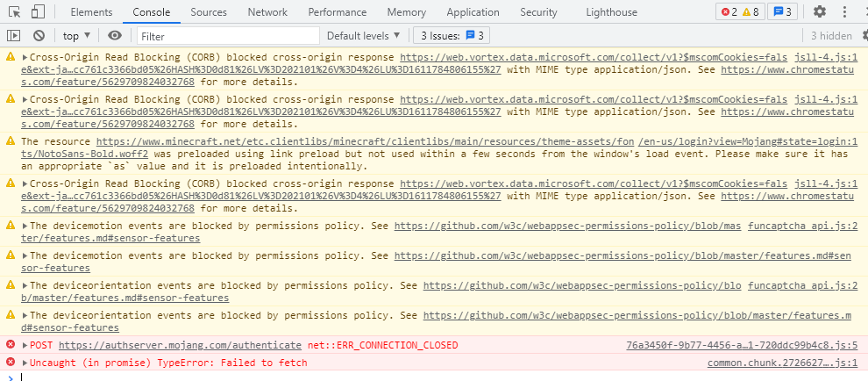Click the Filter input field
This screenshot has width=868, height=381.
228,36
